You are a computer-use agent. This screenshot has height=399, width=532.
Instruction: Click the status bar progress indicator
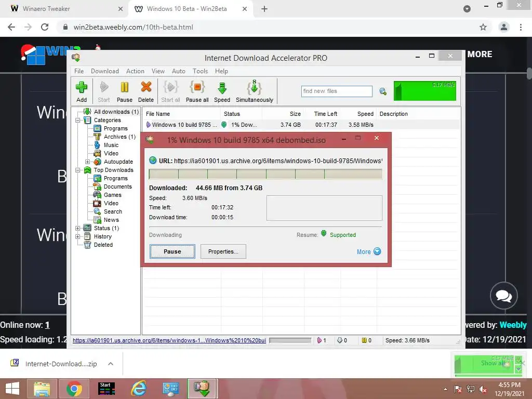[290, 340]
